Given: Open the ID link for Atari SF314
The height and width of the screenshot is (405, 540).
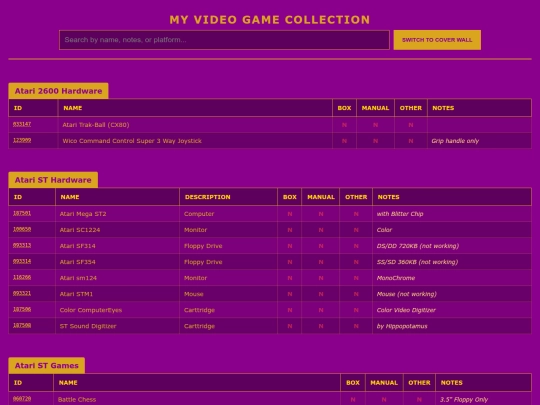Looking at the screenshot, I should pyautogui.click(x=22, y=245).
